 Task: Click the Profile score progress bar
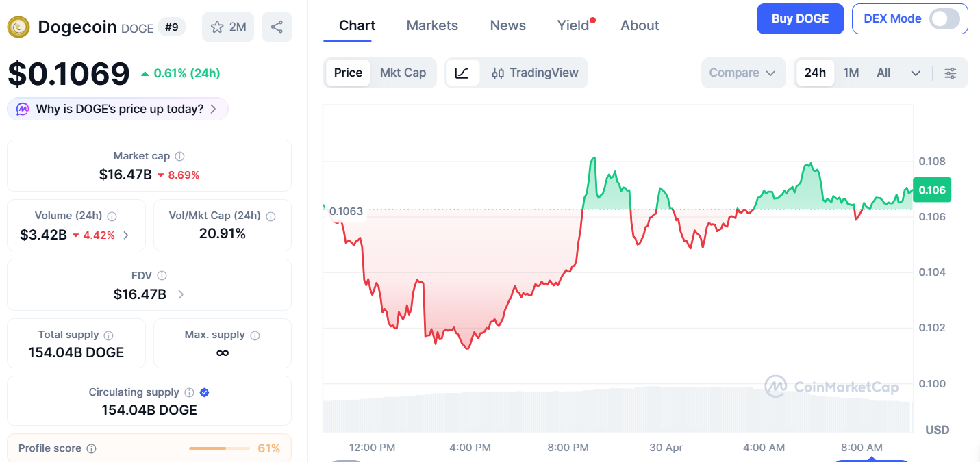point(219,448)
